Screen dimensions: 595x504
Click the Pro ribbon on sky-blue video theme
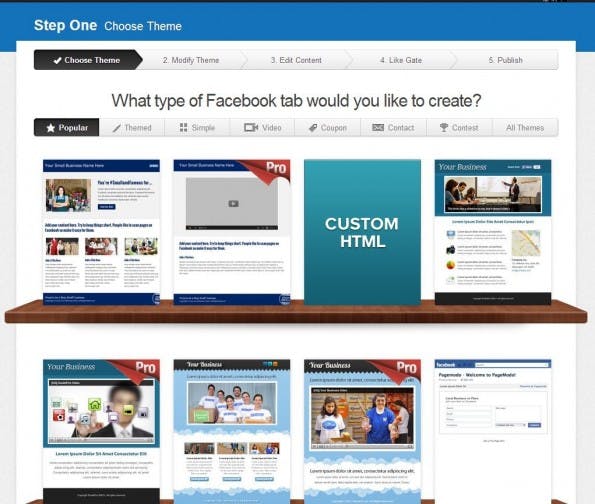pos(400,370)
